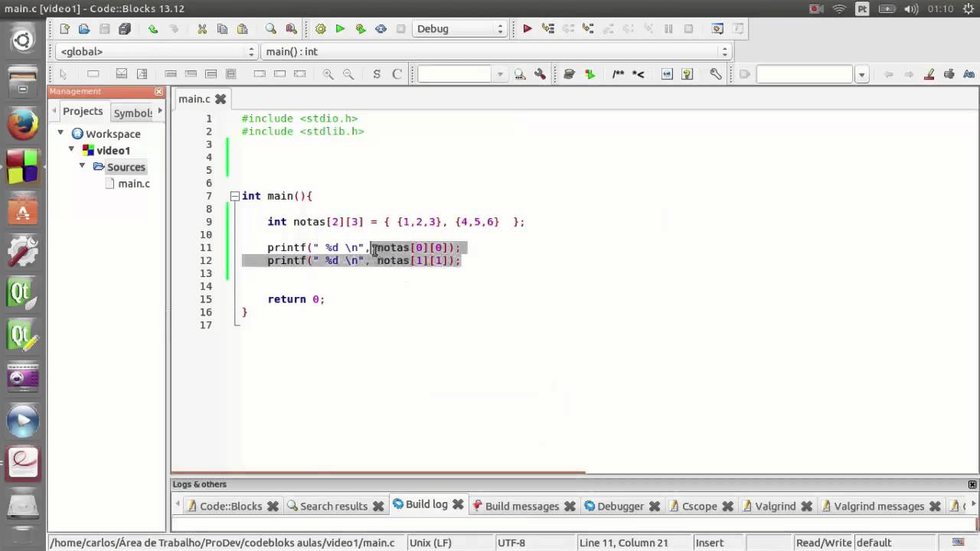Viewport: 980px width, 551px height.
Task: Click the Paste clipboard icon
Action: click(x=243, y=29)
